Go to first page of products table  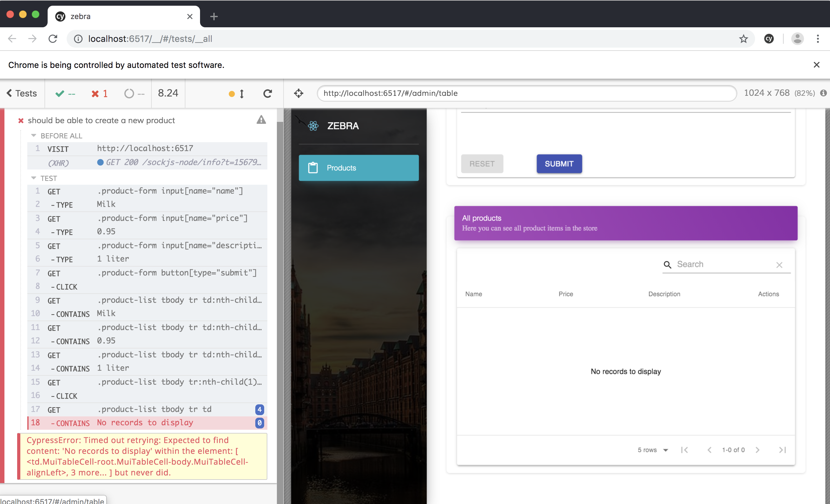click(684, 450)
